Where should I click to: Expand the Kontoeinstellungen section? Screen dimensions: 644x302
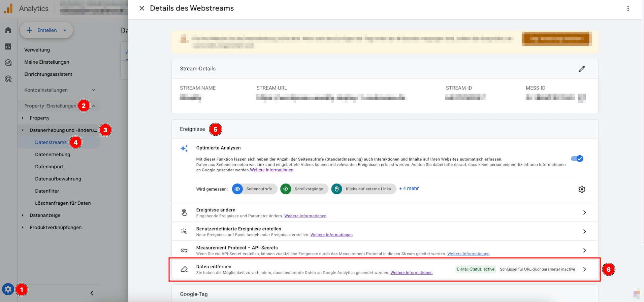pyautogui.click(x=93, y=90)
